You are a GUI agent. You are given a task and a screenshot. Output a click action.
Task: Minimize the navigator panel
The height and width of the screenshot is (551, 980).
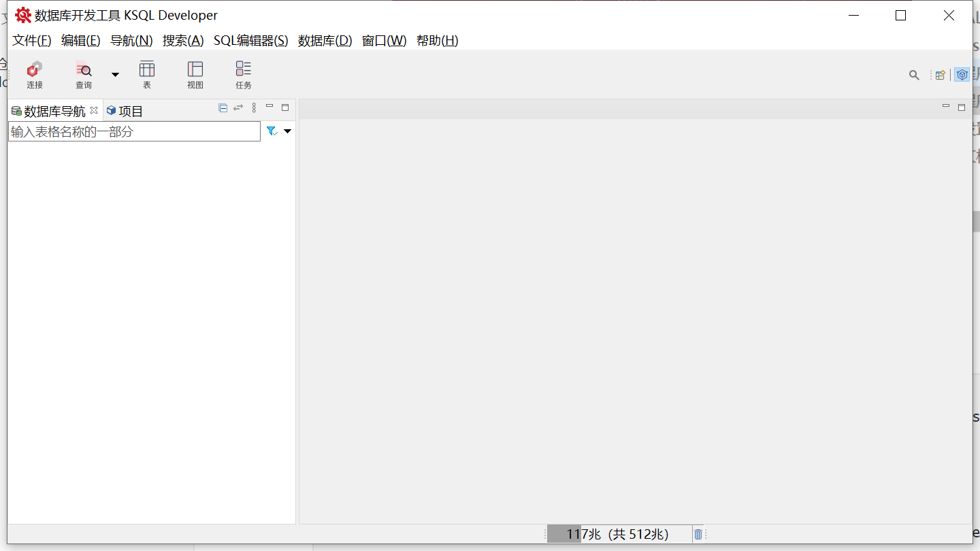269,107
